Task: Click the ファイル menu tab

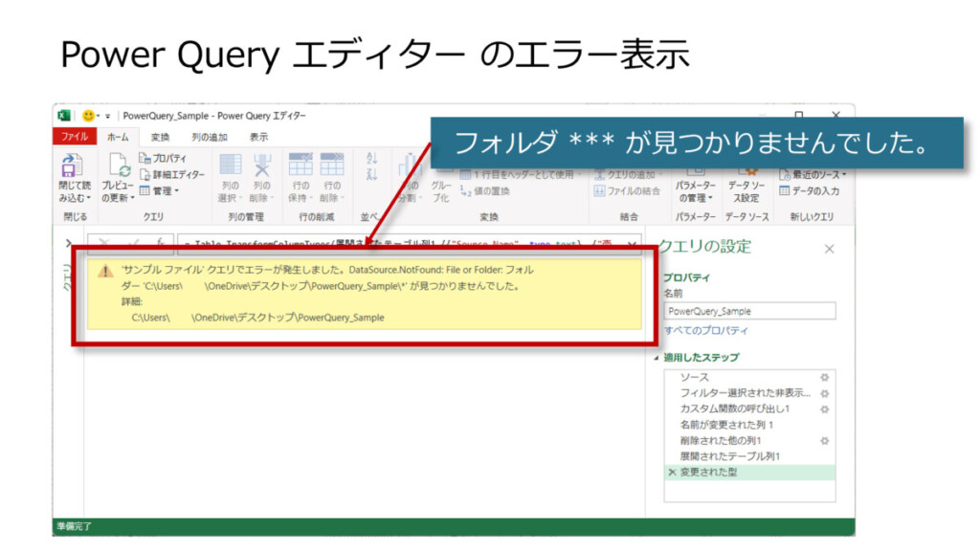Action: click(75, 137)
